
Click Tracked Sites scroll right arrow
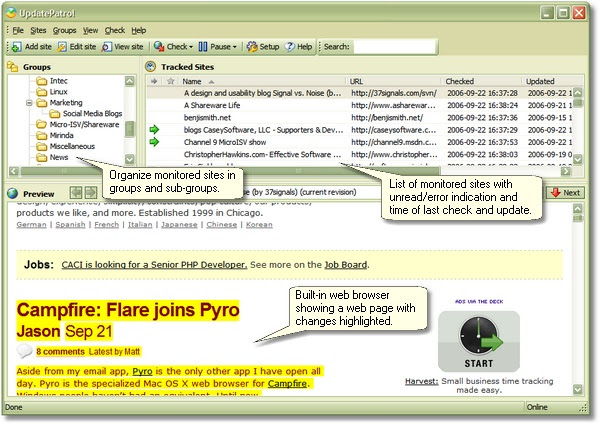click(566, 171)
